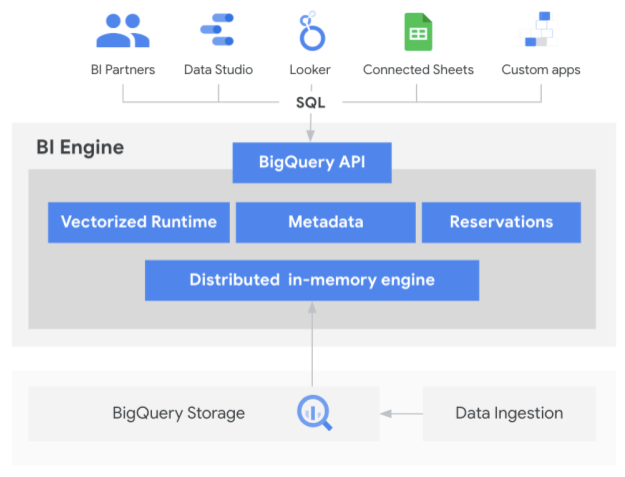Select the Reservations box
This screenshot has width=625, height=477.
(x=501, y=222)
